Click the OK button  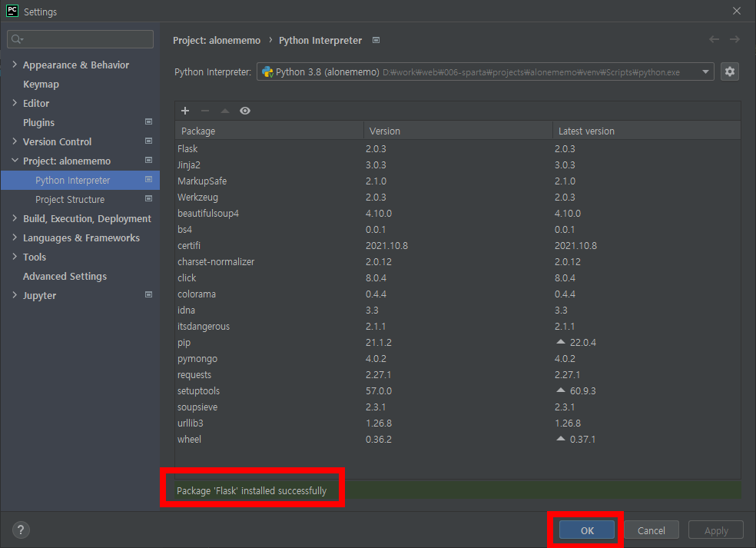click(587, 530)
